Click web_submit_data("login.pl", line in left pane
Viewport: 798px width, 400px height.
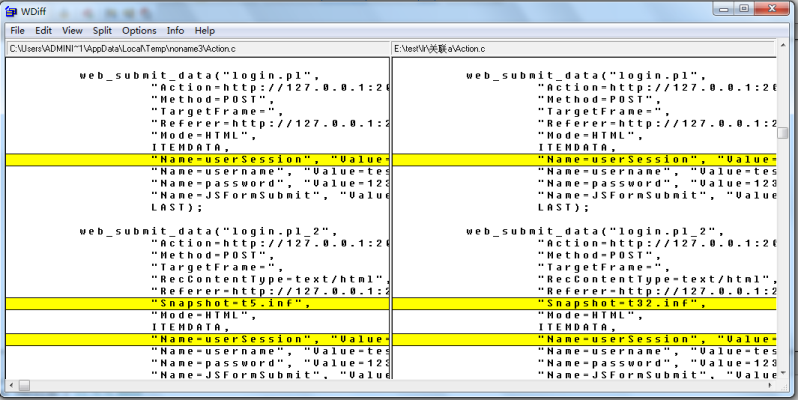pos(200,76)
